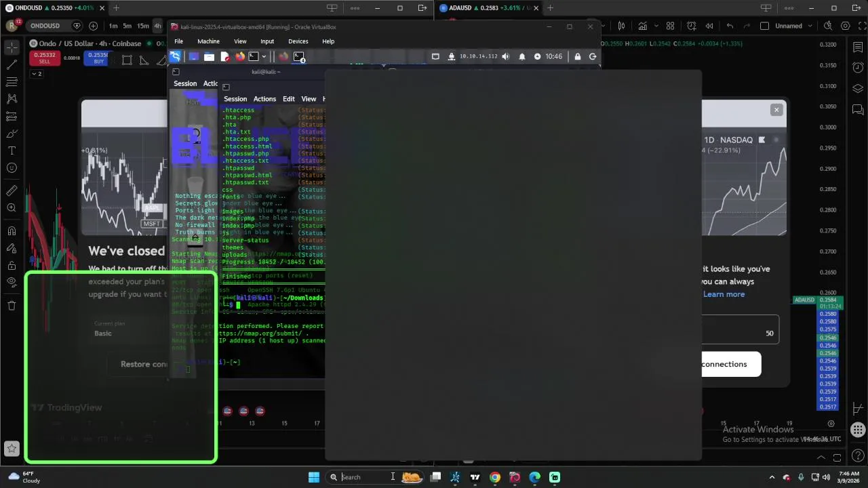The image size is (868, 488).
Task: Select the TradingView trend line tool
Action: pyautogui.click(x=12, y=64)
